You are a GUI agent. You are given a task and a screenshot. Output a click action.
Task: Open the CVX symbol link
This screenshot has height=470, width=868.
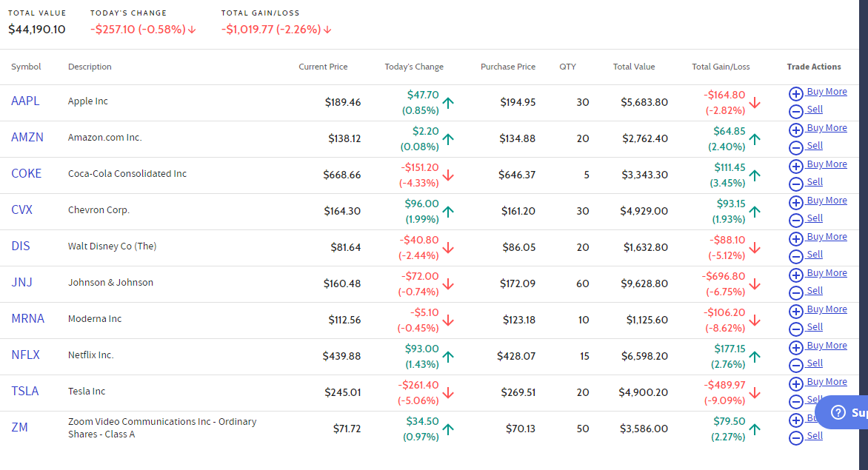[22, 210]
